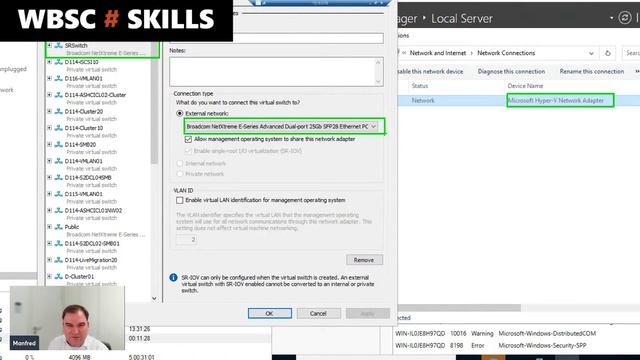The height and width of the screenshot is (360, 640).
Task: Enable virtual LAN identification checkbox
Action: point(180,200)
